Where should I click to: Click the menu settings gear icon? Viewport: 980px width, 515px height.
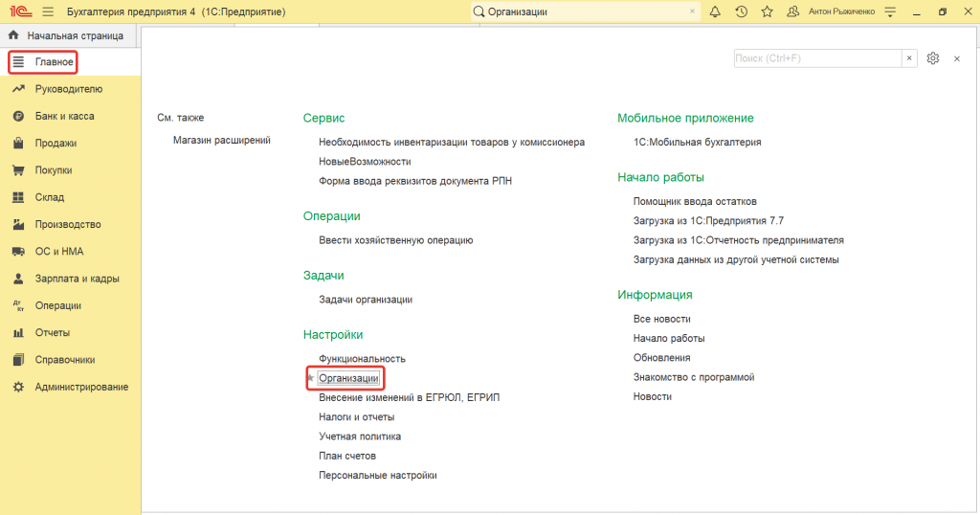tap(933, 58)
